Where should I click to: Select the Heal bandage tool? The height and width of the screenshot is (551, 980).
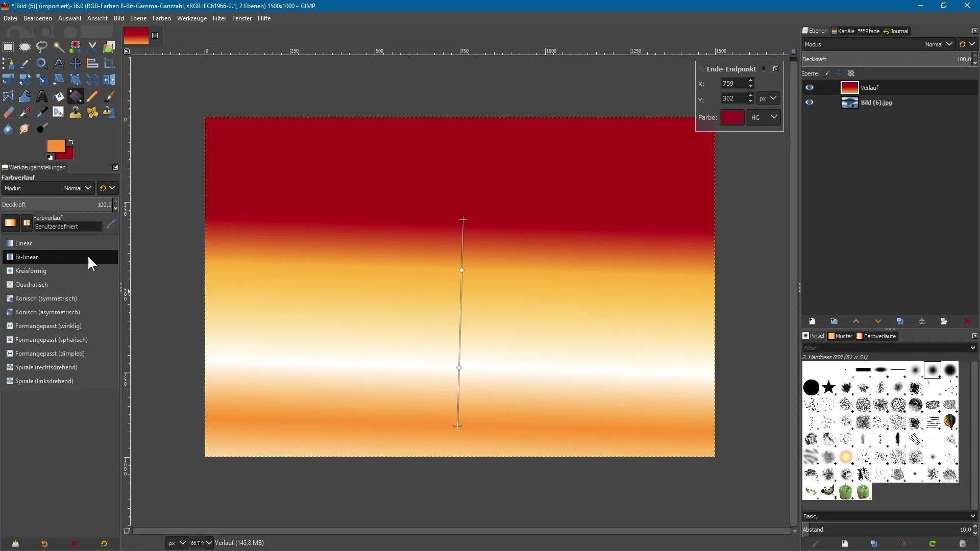tap(92, 113)
